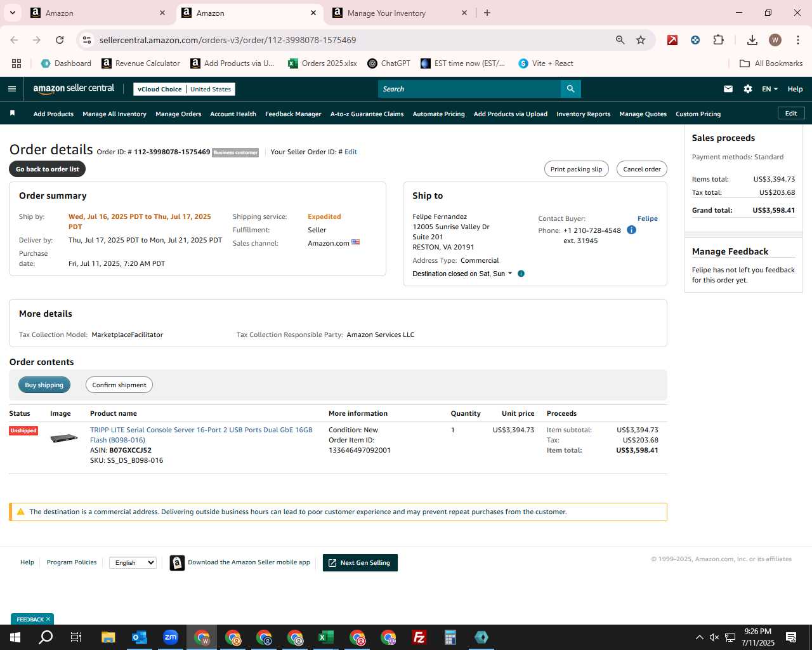Click the browser back arrow

[14, 40]
